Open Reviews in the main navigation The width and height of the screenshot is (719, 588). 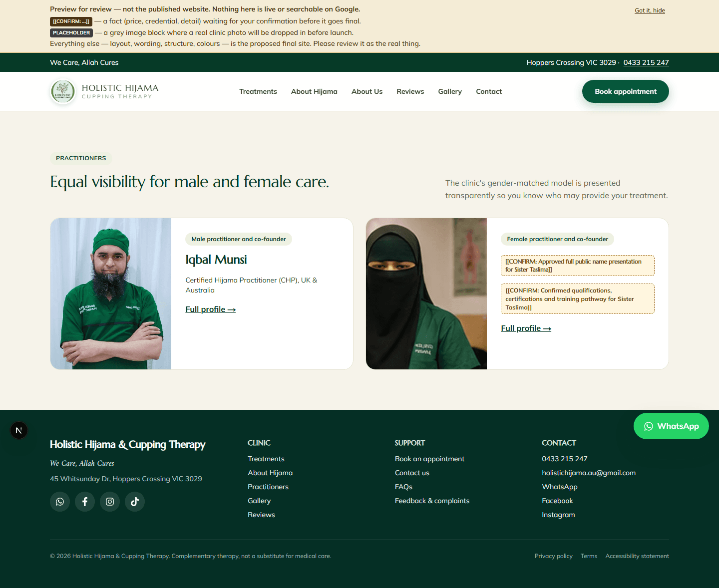(410, 91)
